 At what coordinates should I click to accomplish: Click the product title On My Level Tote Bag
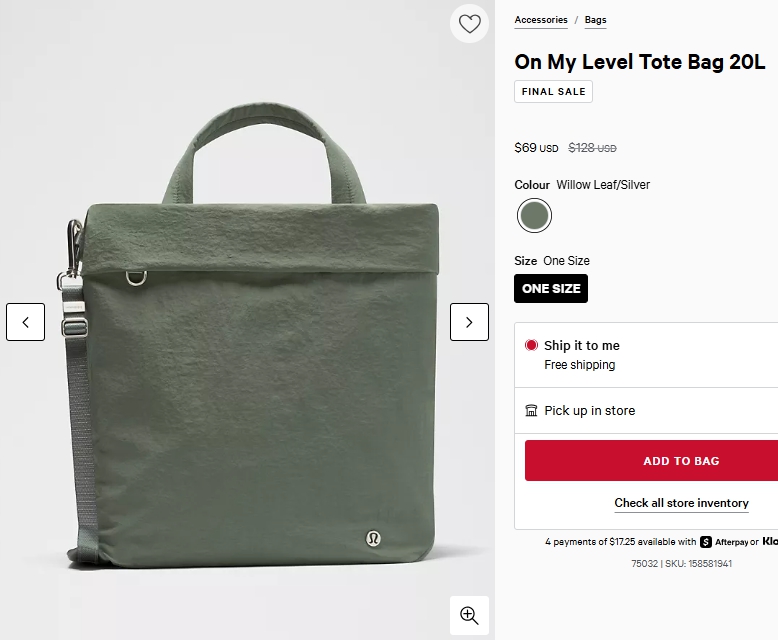[x=639, y=61]
